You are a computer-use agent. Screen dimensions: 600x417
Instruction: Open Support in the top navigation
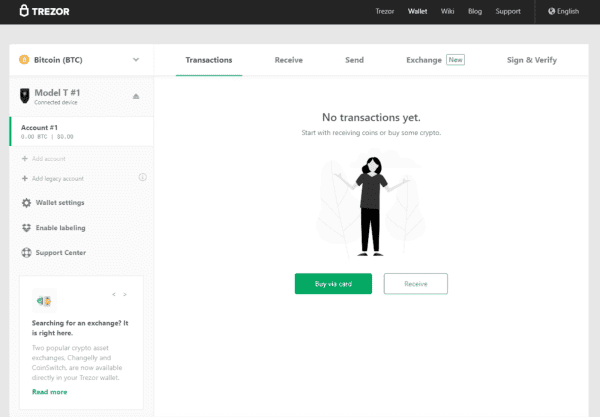pos(508,11)
